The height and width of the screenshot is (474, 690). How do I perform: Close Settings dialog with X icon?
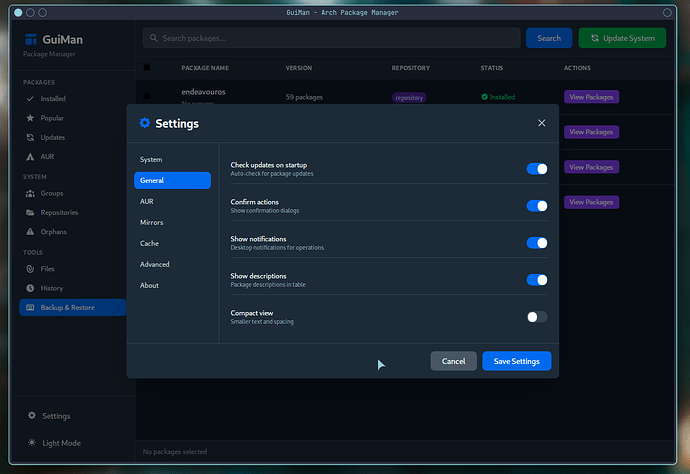pos(542,123)
